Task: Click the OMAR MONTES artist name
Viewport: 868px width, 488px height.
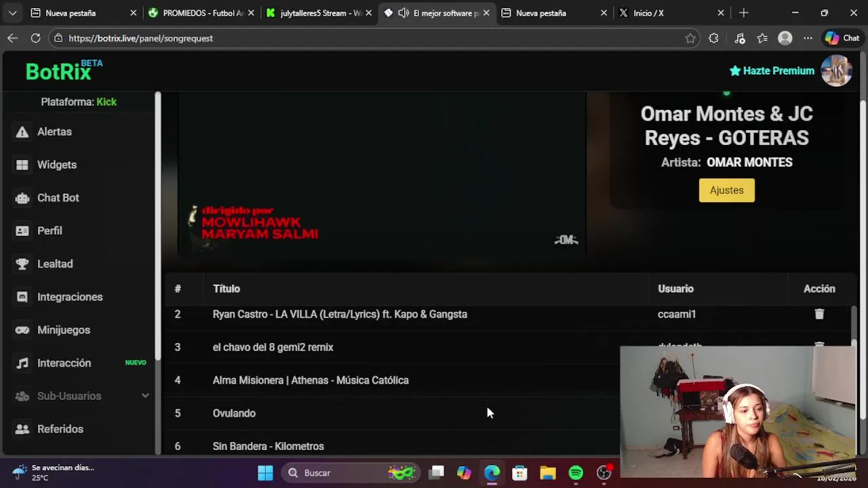Action: coord(749,163)
